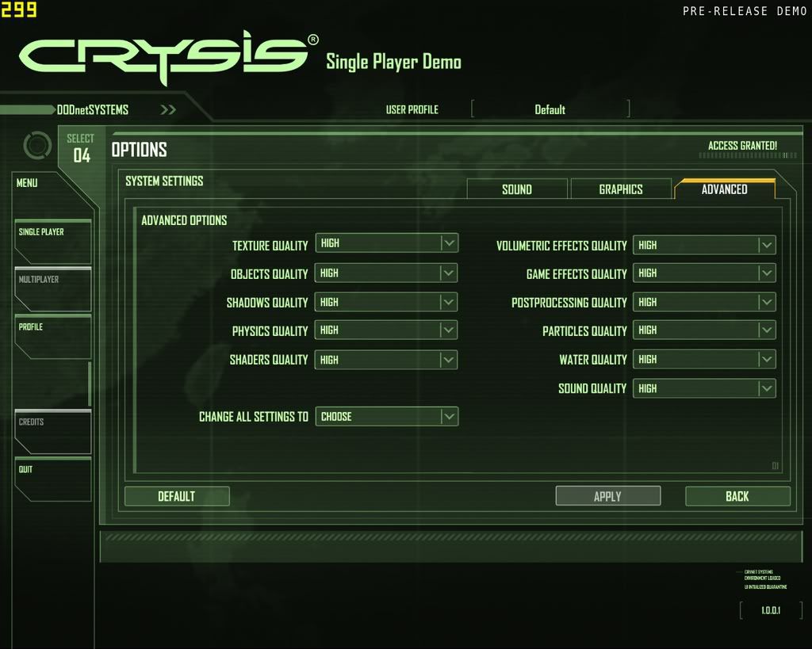Viewport: 812px width, 649px height.
Task: Click the Change All Settings To label
Action: (x=254, y=417)
